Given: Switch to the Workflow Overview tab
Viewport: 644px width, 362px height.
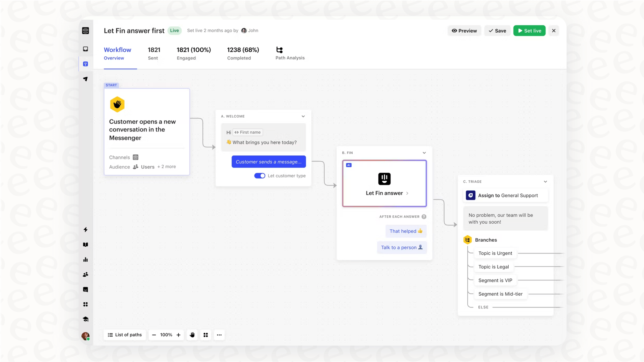Looking at the screenshot, I should tap(117, 53).
